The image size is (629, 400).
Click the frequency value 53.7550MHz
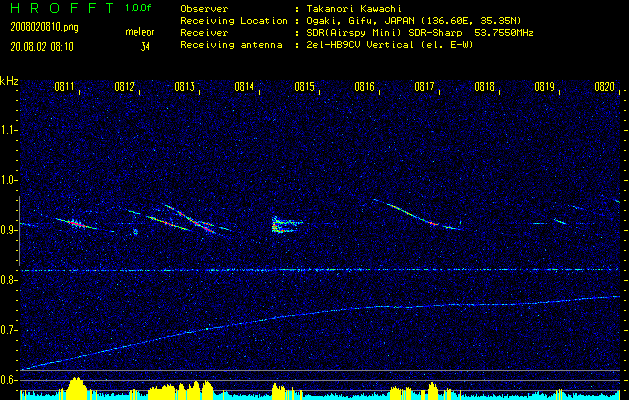[504, 33]
